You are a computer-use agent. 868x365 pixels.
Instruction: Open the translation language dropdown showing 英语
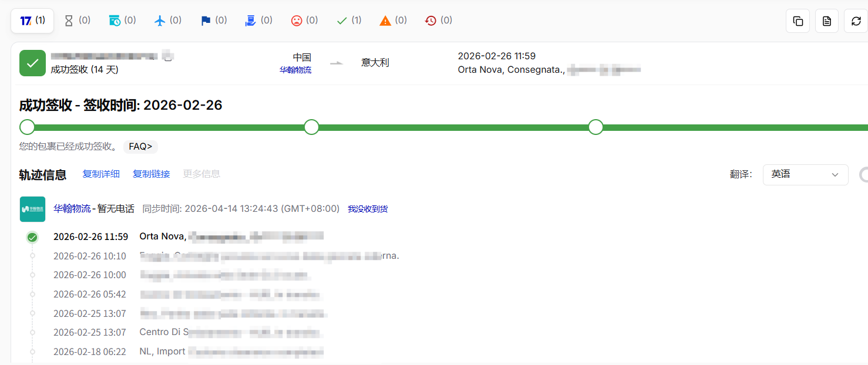(805, 175)
